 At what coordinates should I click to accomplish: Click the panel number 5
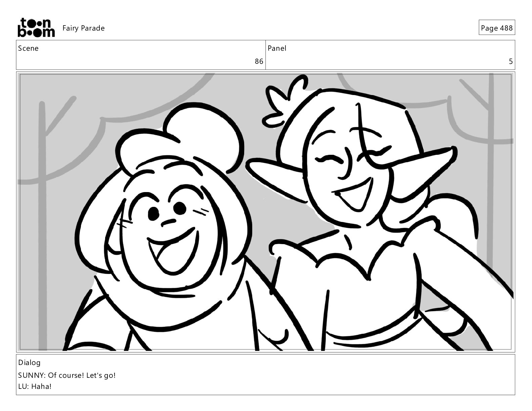tap(511, 61)
